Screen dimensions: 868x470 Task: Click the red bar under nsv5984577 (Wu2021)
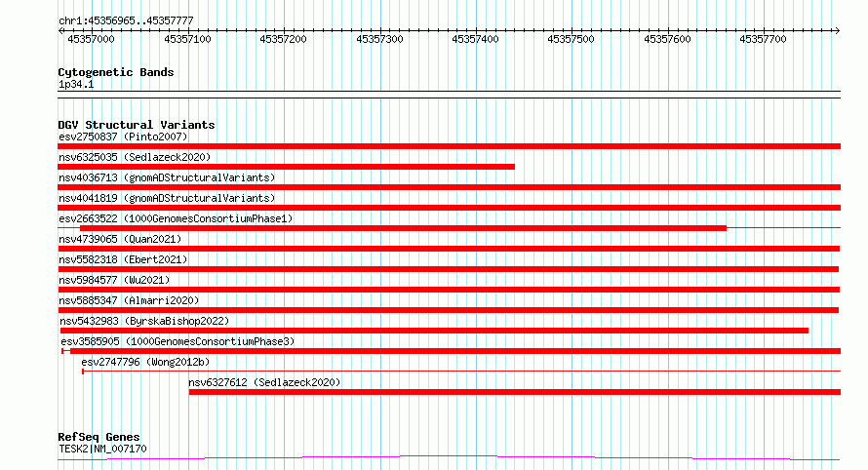click(x=449, y=290)
